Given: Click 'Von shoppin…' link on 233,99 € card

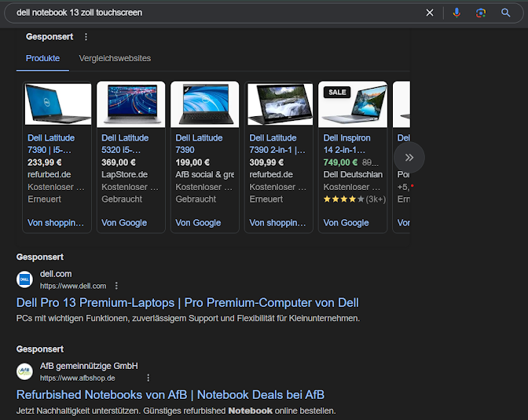Looking at the screenshot, I should pyautogui.click(x=56, y=223).
